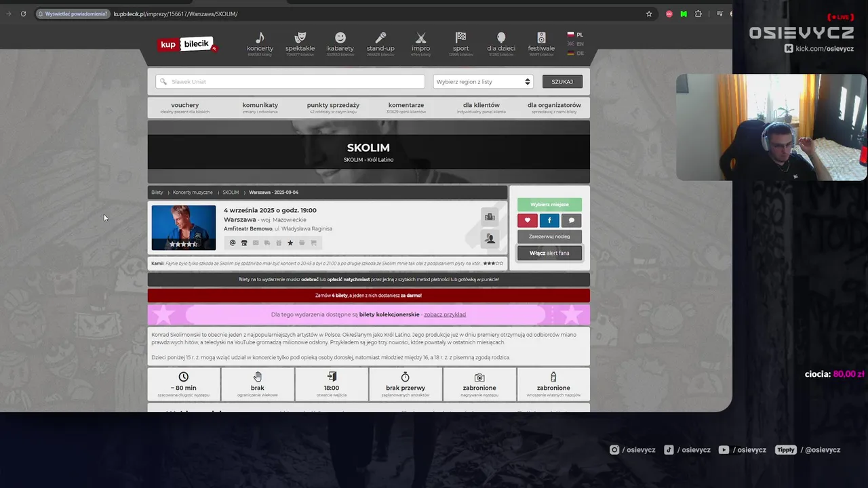
Task: Switch language to EN
Action: pos(575,44)
